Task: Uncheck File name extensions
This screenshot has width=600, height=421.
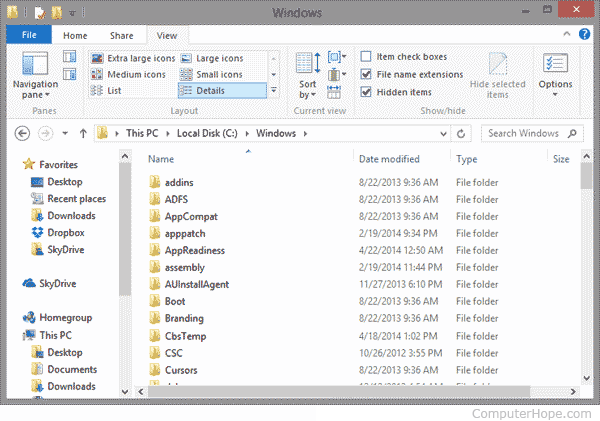Action: point(366,74)
